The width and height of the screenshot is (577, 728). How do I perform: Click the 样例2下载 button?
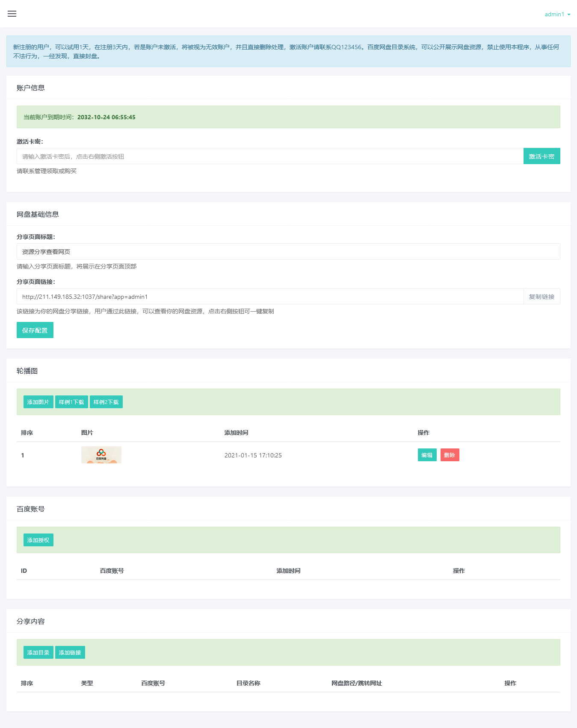click(106, 402)
